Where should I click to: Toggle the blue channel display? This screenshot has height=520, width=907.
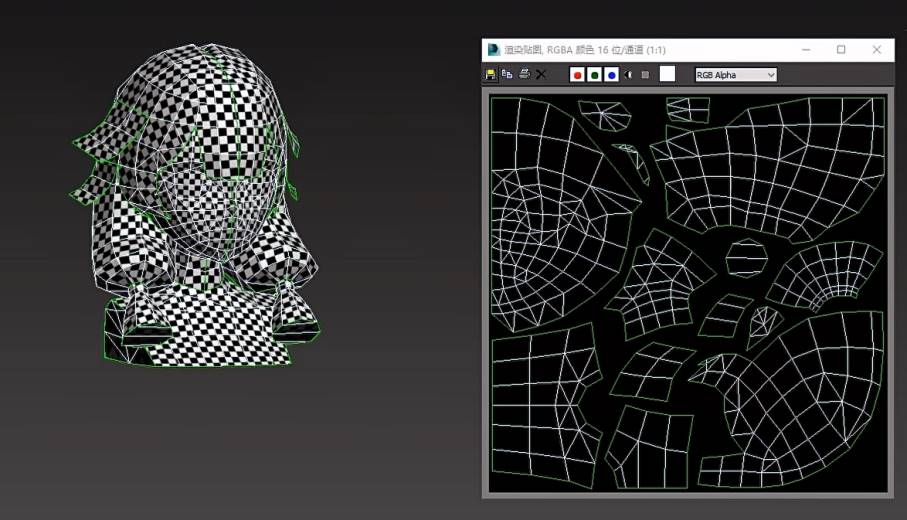pyautogui.click(x=611, y=74)
